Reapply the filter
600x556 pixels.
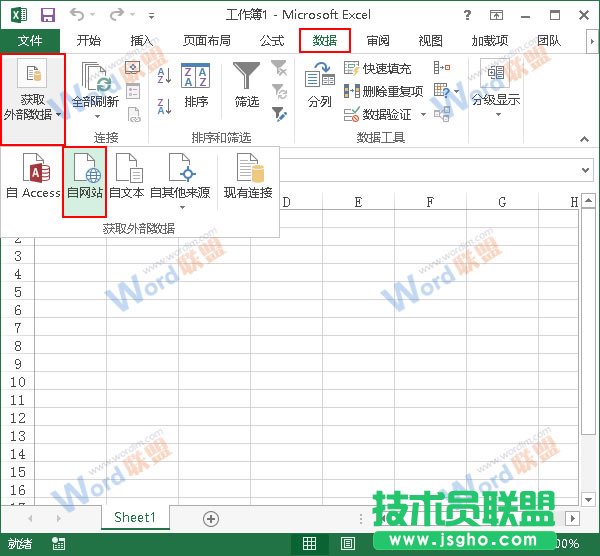pyautogui.click(x=279, y=91)
